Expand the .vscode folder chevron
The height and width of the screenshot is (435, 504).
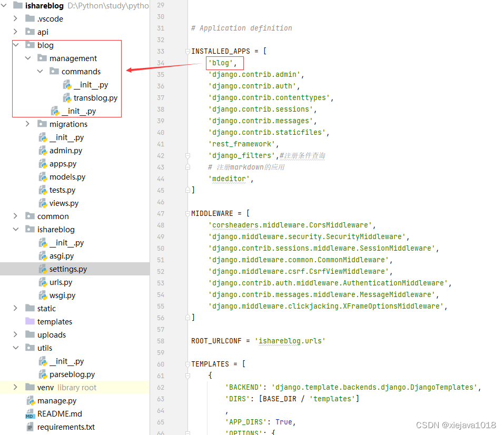point(15,18)
